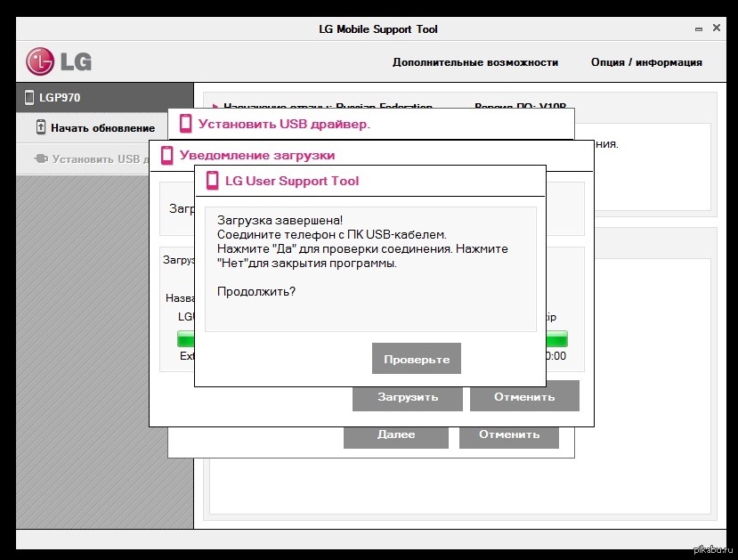Click the LG Mobile Support Tool window title

point(378,29)
